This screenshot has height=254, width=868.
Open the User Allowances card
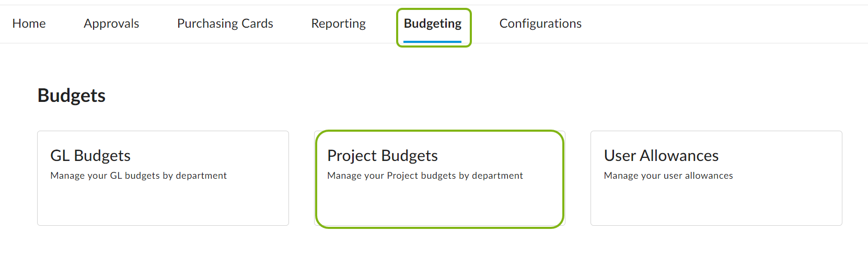[x=716, y=178]
